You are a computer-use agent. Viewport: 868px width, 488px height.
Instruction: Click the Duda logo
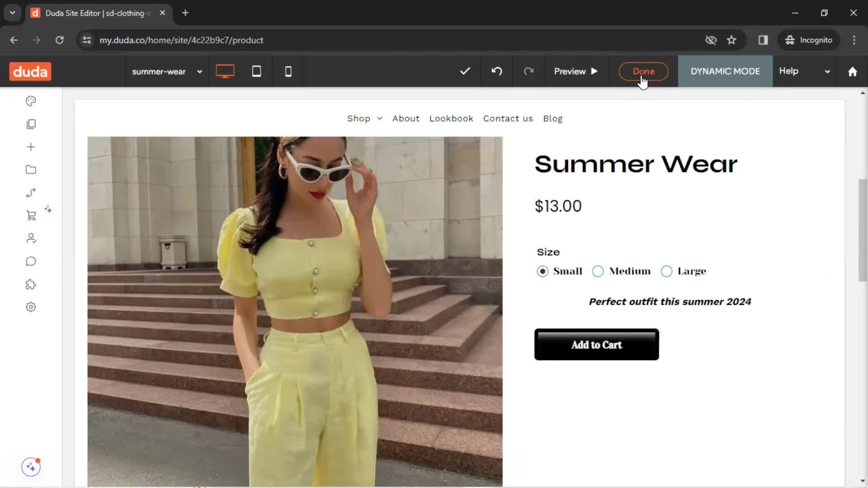(30, 71)
